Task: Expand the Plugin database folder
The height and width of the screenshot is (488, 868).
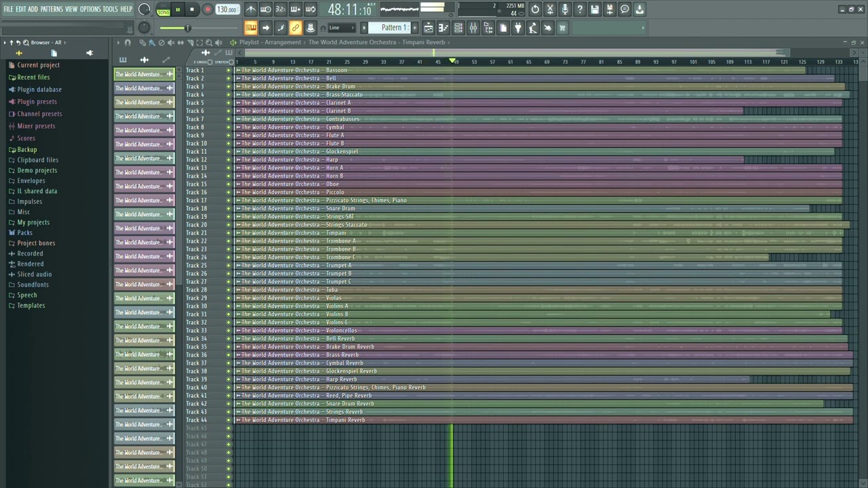Action: [39, 89]
